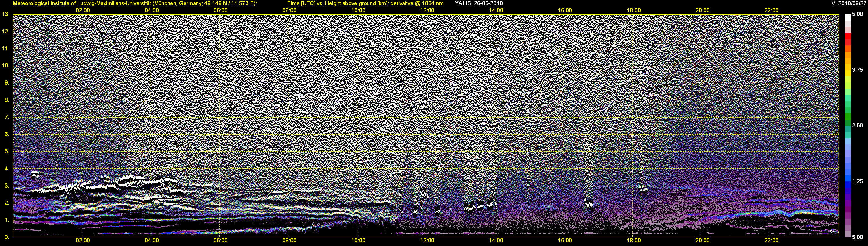This screenshot has height=246, width=868.
Task: Pick the gray swatch at the colorbar bottom
Action: [x=847, y=234]
